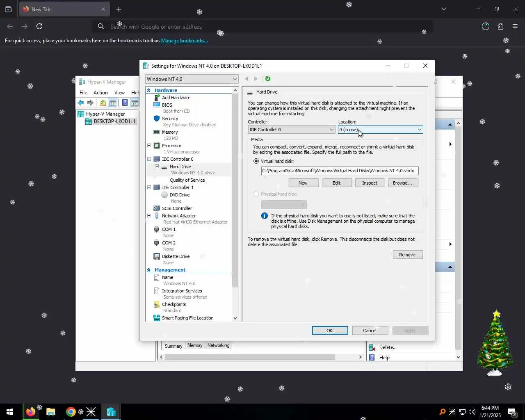The image size is (525, 420).
Task: Collapse the Hard Drive tree node
Action: pyautogui.click(x=157, y=167)
